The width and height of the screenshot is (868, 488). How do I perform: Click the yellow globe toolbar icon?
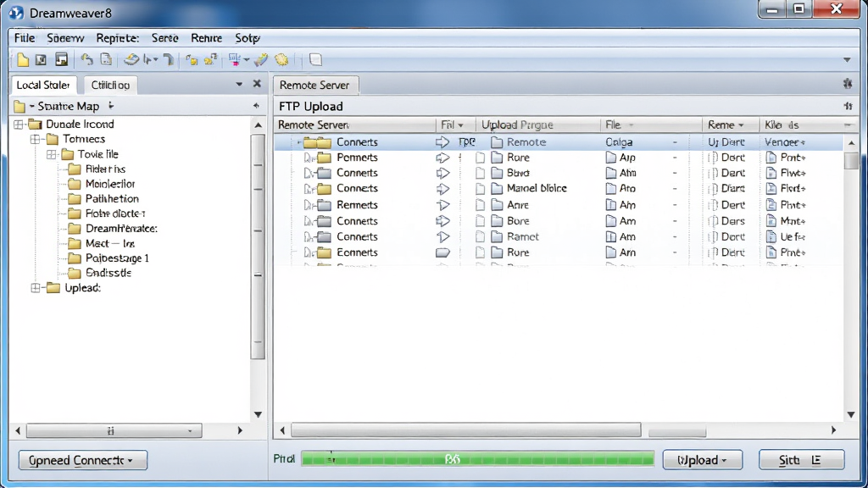(x=281, y=60)
